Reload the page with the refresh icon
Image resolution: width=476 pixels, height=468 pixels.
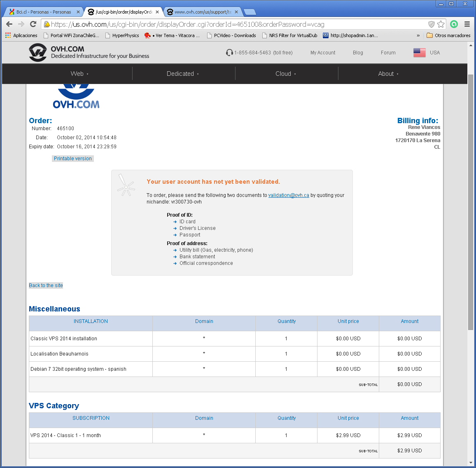click(x=33, y=24)
